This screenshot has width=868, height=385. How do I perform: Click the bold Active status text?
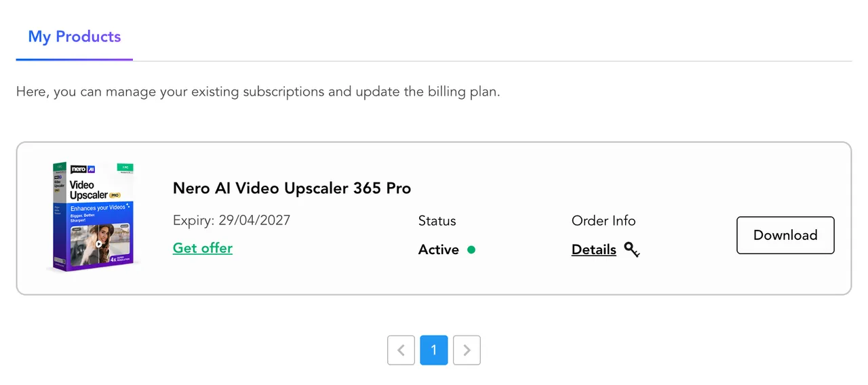pyautogui.click(x=438, y=249)
